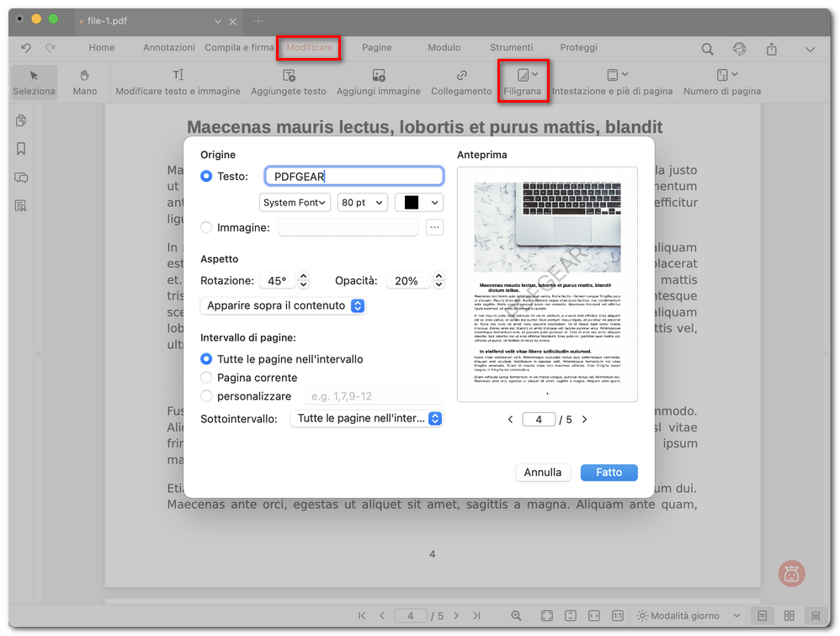Open the Proteggi tab

pos(578,48)
